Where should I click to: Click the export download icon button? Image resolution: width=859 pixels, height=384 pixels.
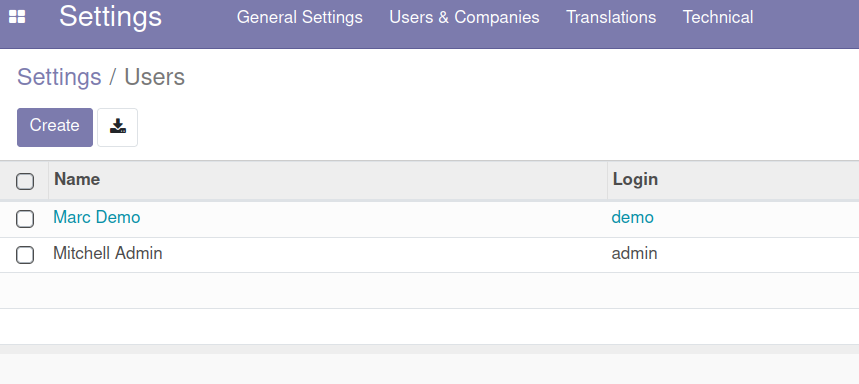[x=117, y=127]
